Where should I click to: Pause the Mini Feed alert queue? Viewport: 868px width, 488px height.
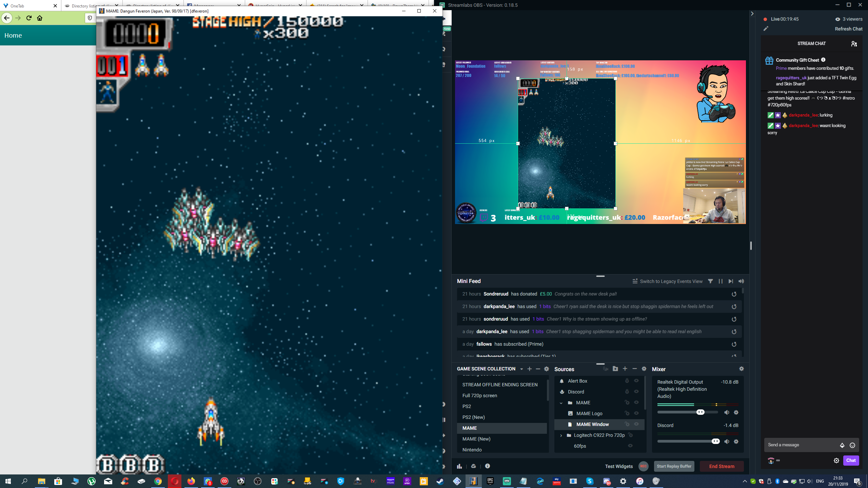click(721, 281)
